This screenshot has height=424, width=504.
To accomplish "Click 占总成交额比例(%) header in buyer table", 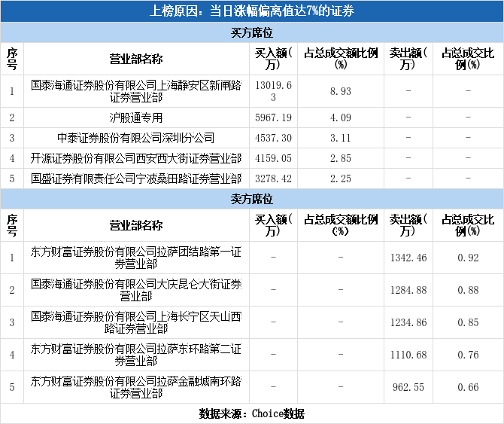I will coord(341,59).
